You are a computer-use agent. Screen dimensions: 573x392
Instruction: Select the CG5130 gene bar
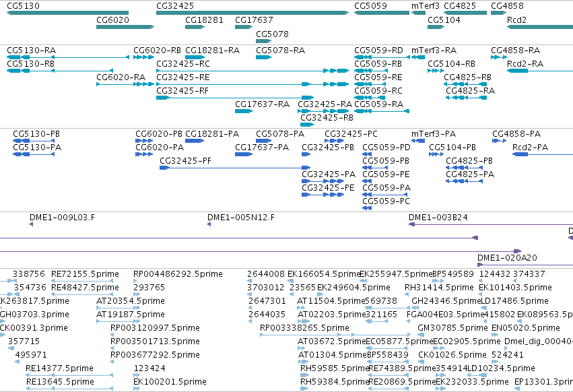coord(67,13)
